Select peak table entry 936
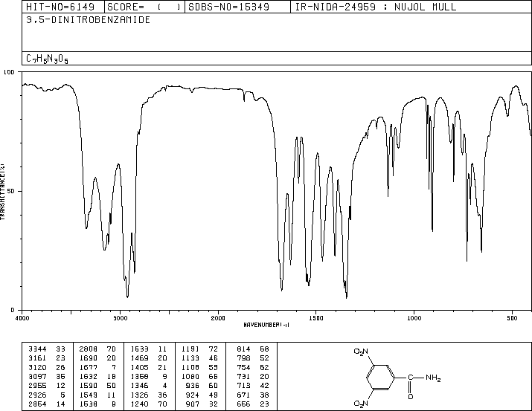 point(193,386)
